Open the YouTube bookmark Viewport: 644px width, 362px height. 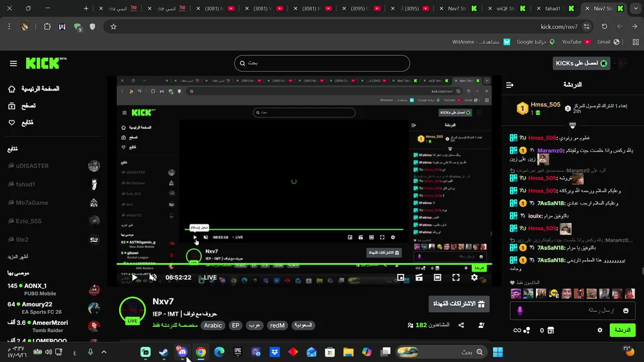coord(576,42)
